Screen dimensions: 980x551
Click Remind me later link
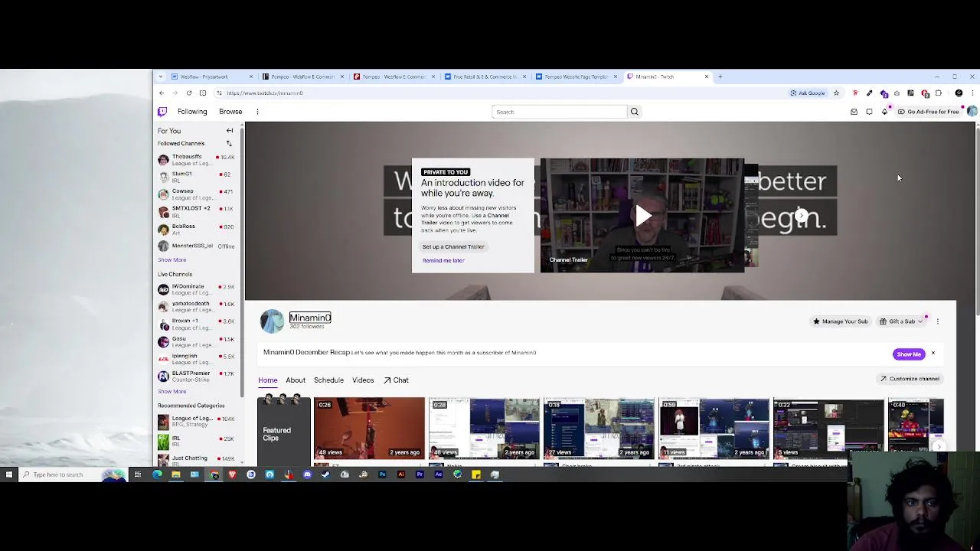pos(443,261)
